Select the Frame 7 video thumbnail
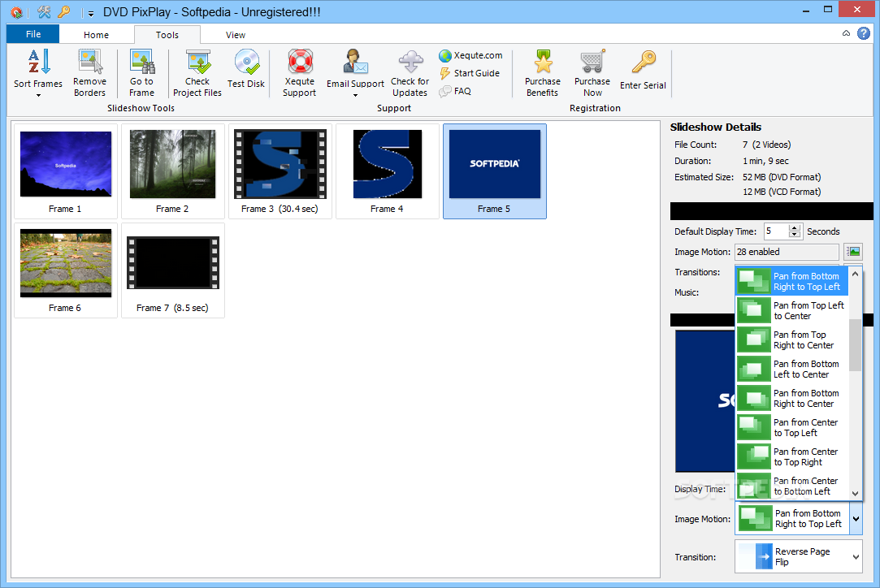Viewport: 880px width, 588px height. click(x=173, y=270)
